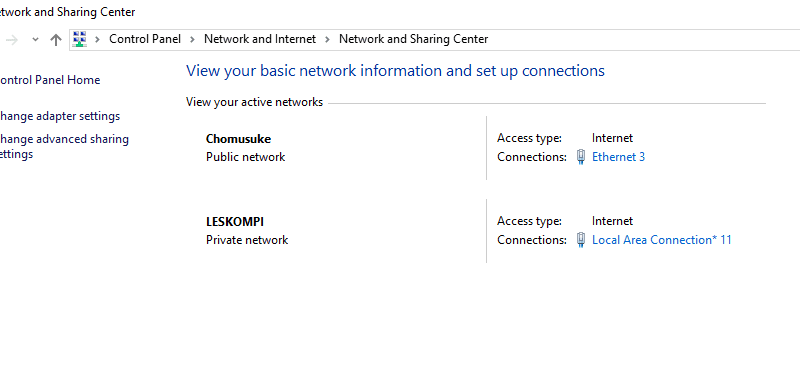Click the Forward navigation arrow
The width and height of the screenshot is (800, 380).
(x=12, y=40)
